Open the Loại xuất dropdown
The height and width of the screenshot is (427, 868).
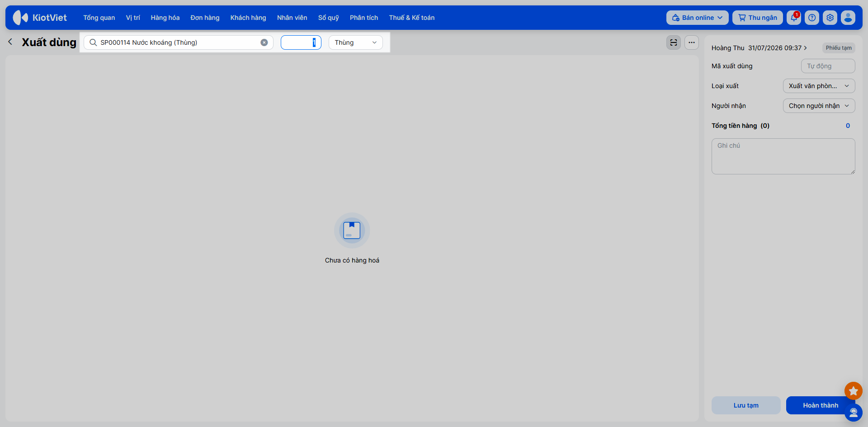pos(819,86)
